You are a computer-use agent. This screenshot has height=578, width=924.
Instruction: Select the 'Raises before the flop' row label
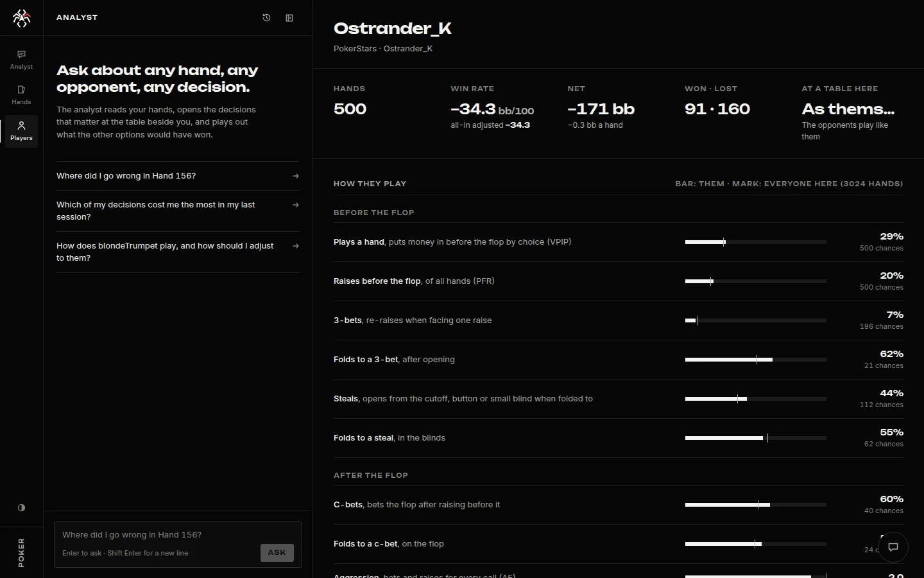pos(414,281)
